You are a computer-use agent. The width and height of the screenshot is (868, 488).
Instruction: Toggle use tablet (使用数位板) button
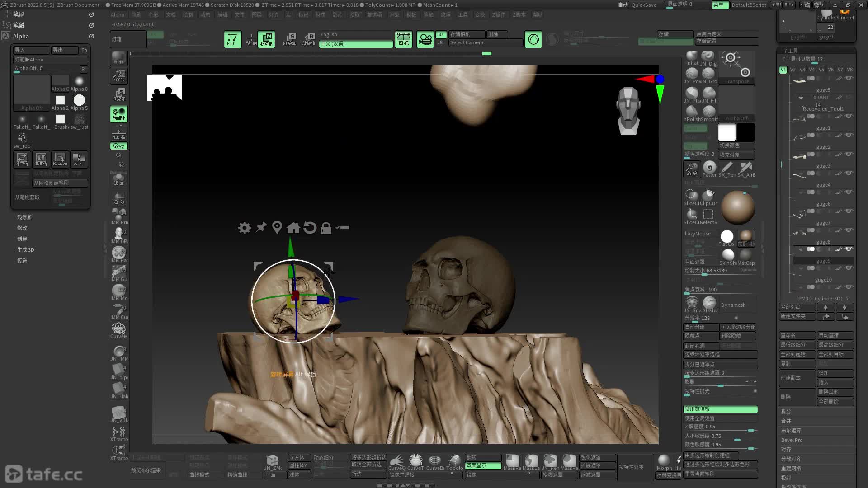pos(720,409)
